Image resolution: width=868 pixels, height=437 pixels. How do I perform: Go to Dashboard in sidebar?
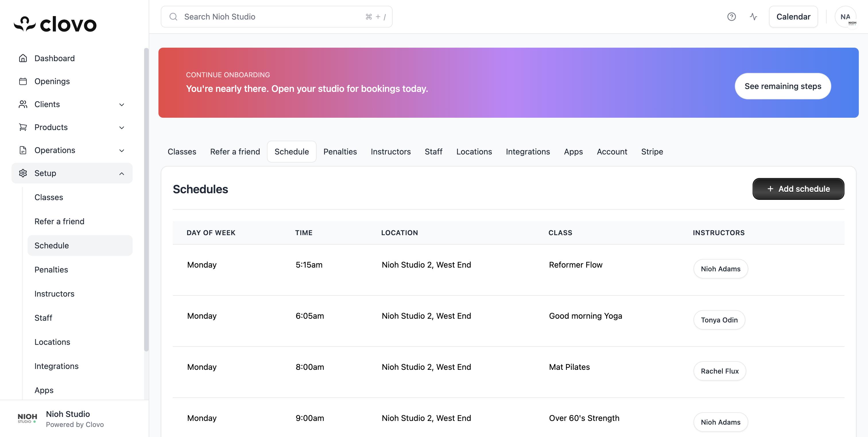(72, 58)
